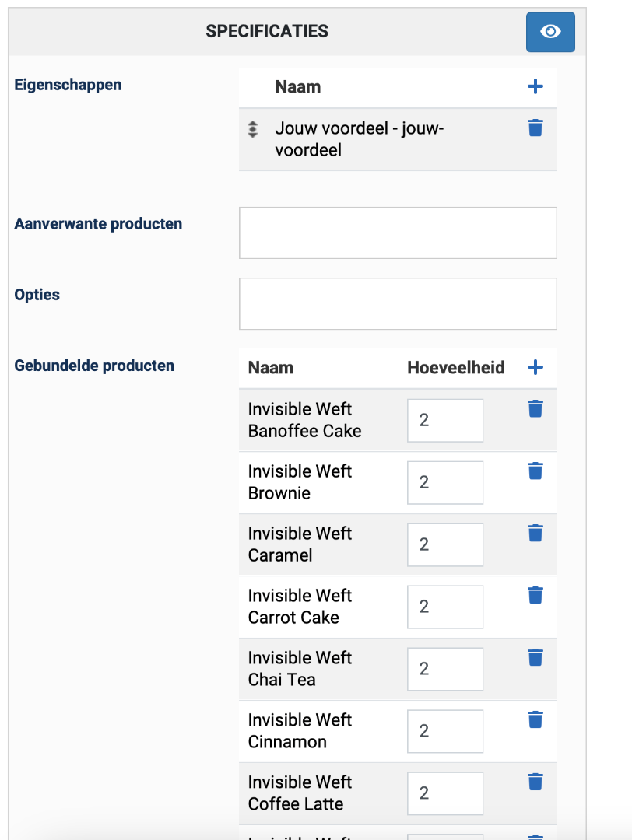
Task: Add a new Eigenschappen row with plus icon
Action: coord(535,86)
